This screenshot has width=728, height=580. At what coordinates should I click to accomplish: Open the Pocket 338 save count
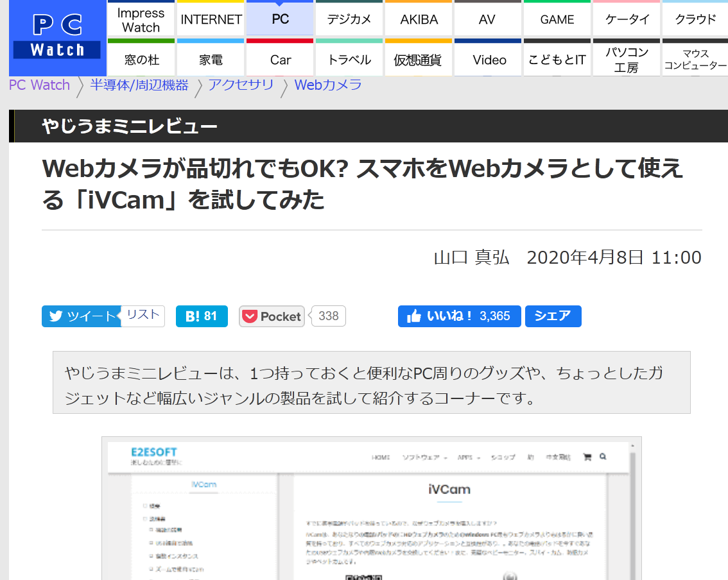coord(329,316)
